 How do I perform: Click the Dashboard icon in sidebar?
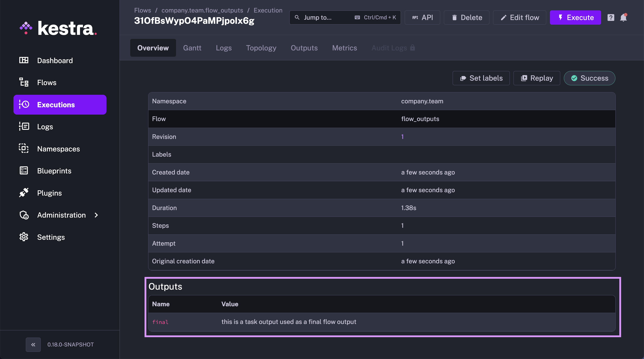tap(24, 60)
